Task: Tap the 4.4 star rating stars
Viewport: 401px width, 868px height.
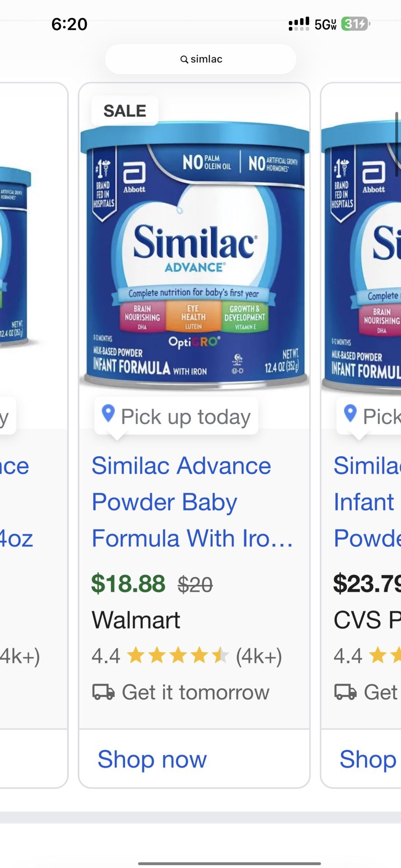Action: [178, 656]
